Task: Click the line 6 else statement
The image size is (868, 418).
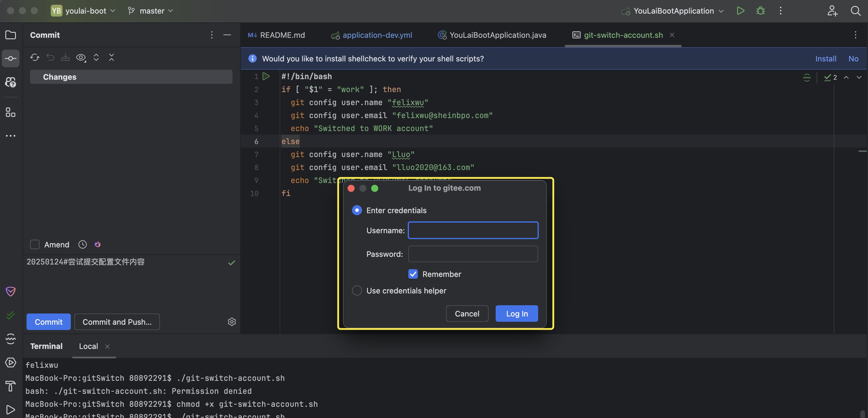Action: pyautogui.click(x=290, y=141)
